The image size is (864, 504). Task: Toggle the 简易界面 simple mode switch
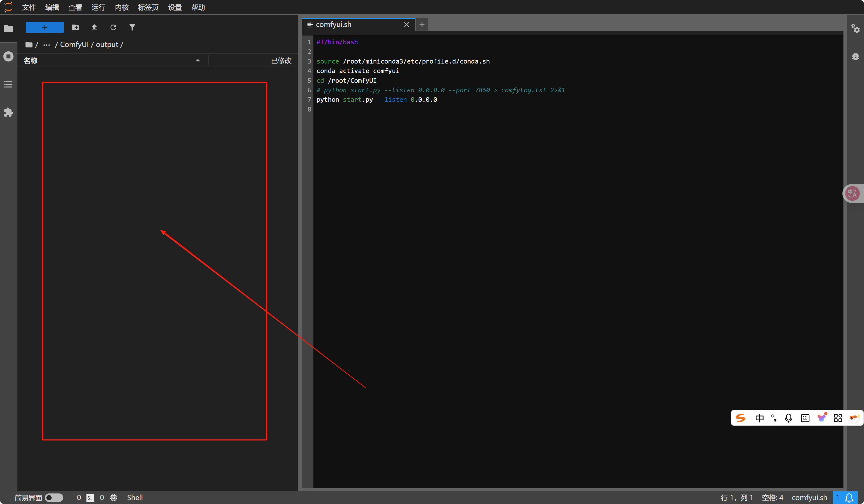(54, 497)
